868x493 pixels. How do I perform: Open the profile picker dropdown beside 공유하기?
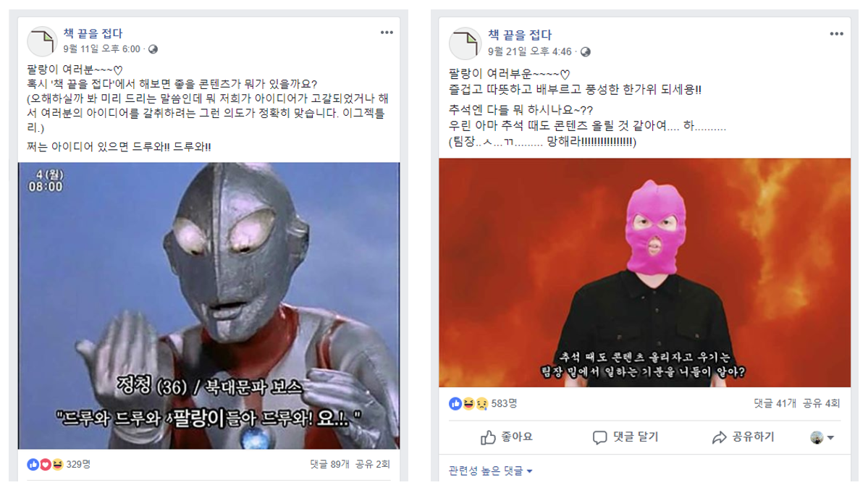pos(822,438)
